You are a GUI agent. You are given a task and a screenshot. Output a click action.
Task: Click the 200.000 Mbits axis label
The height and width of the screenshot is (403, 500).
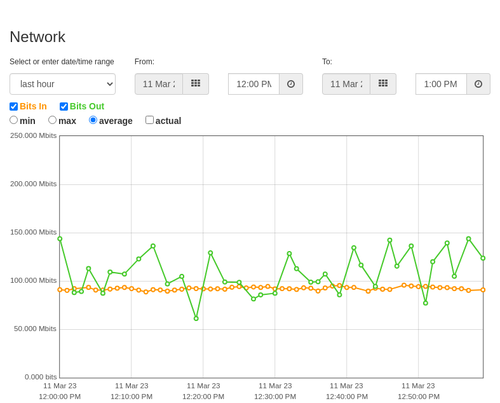(x=33, y=184)
